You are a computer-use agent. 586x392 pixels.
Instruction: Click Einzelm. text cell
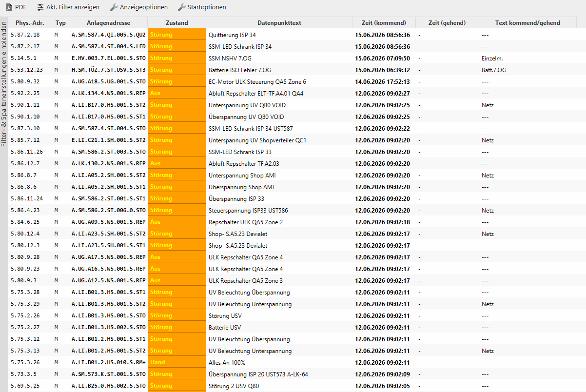(492, 58)
